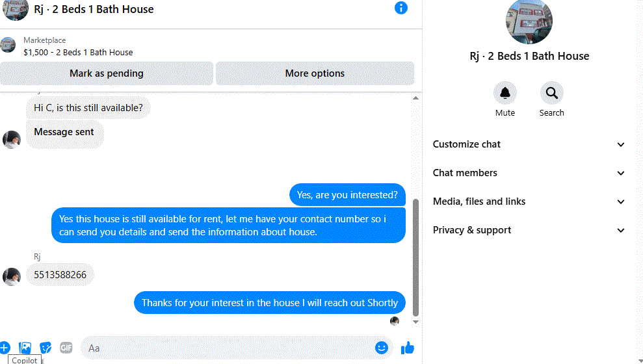Open the GIF picker
Screen dimensions: 643x364
point(66,348)
